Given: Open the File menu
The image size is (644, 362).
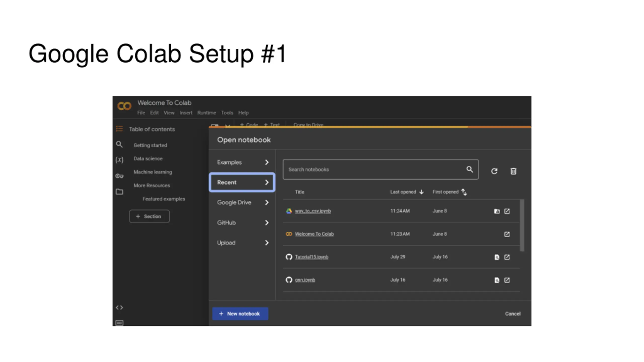Looking at the screenshot, I should [x=141, y=113].
